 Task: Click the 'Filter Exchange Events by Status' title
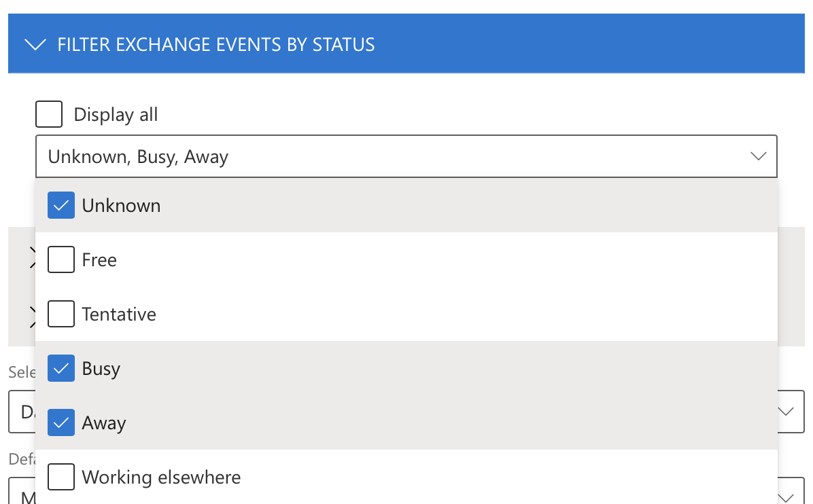tap(215, 45)
